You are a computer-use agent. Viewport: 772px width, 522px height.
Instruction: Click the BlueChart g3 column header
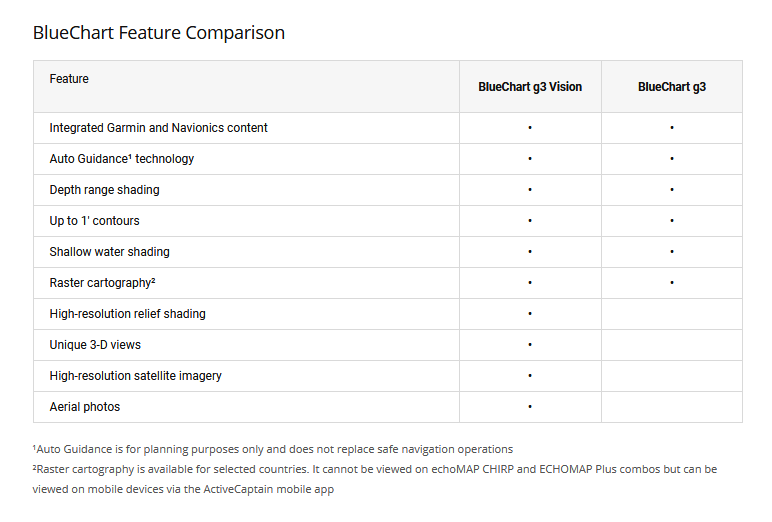[672, 87]
